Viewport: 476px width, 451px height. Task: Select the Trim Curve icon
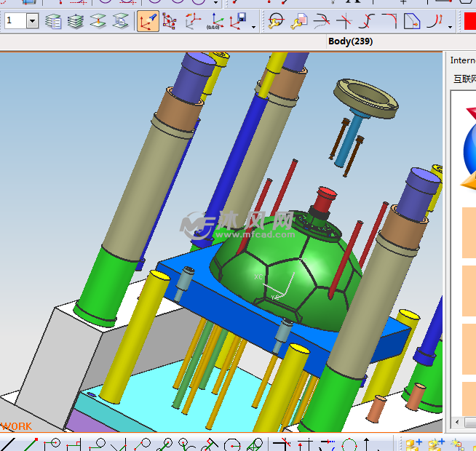(342, 21)
